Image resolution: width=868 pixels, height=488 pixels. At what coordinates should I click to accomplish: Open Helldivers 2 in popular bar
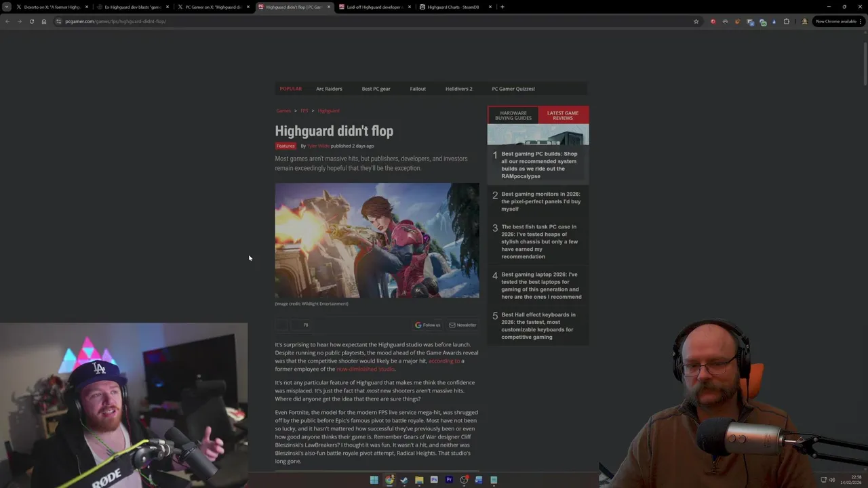coord(459,89)
